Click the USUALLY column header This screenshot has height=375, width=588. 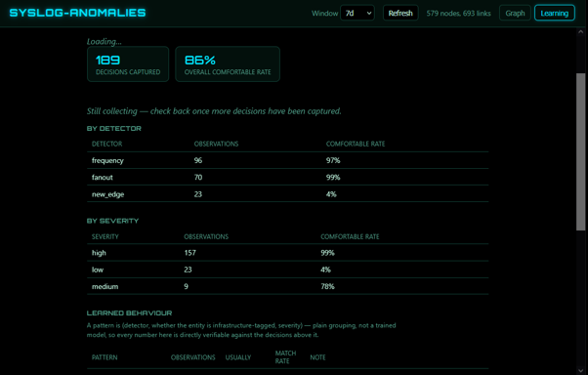click(238, 357)
